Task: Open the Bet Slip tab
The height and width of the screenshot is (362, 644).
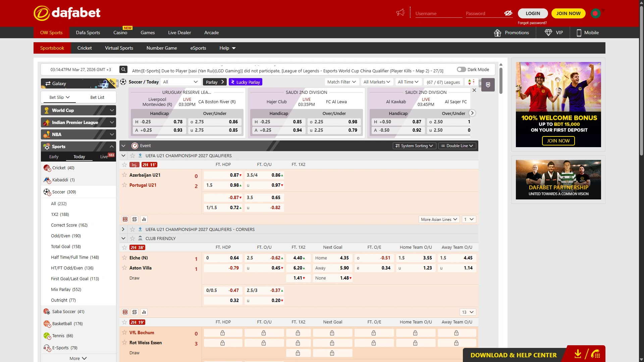Action: (x=59, y=97)
